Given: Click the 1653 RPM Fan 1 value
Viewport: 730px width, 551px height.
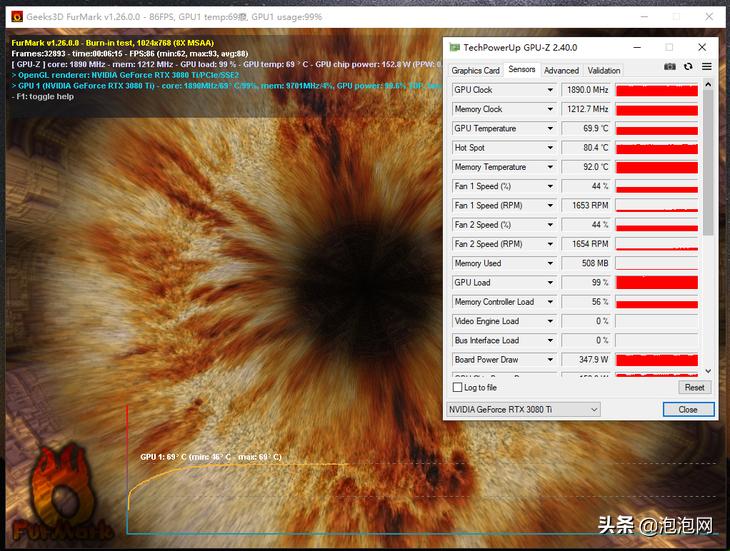Looking at the screenshot, I should 587,205.
